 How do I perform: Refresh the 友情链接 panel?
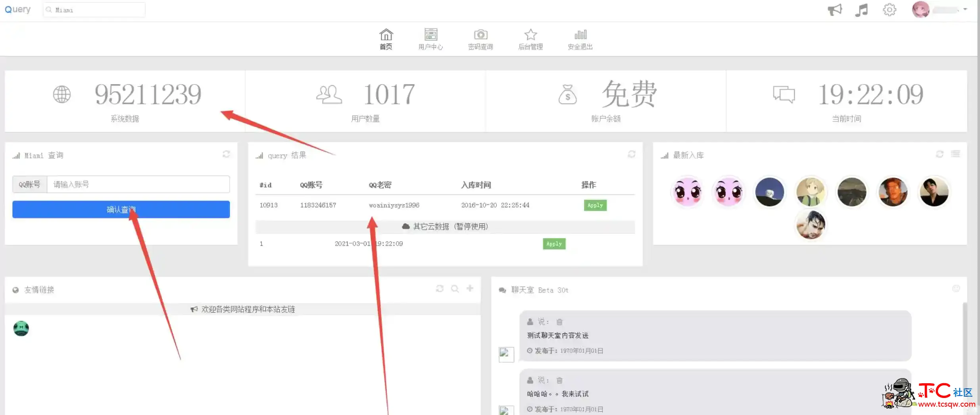(x=440, y=288)
